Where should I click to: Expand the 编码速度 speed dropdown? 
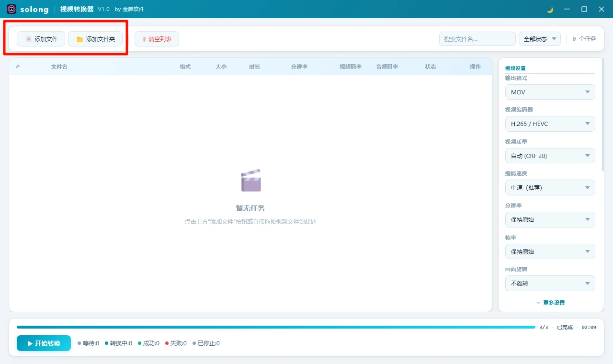click(x=550, y=187)
